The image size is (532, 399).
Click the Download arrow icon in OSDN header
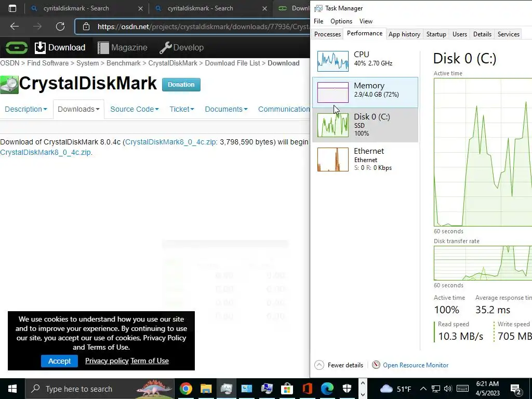(40, 47)
